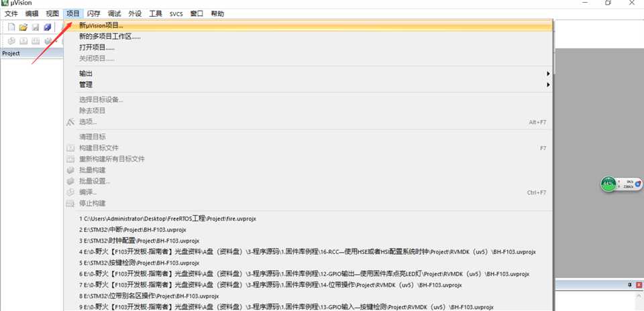Open the 管理 submenu entry
This screenshot has height=311, width=644.
[x=308, y=85]
